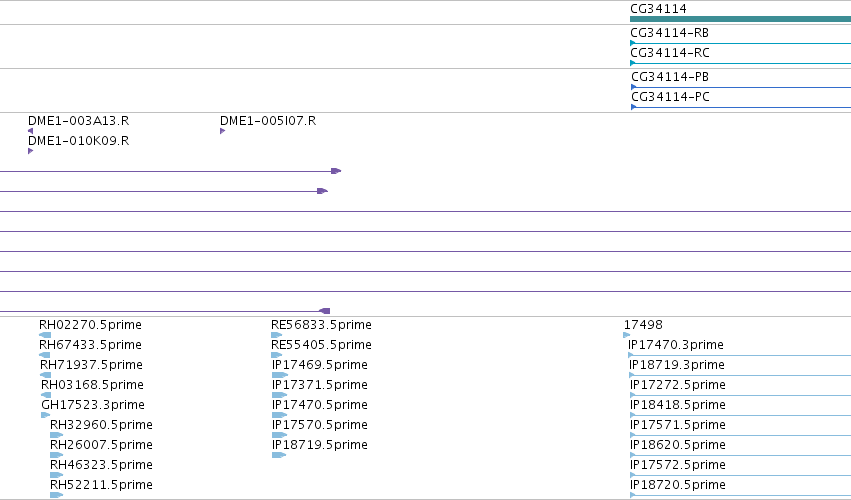Select the CG34114 gene bar

(x=740, y=19)
